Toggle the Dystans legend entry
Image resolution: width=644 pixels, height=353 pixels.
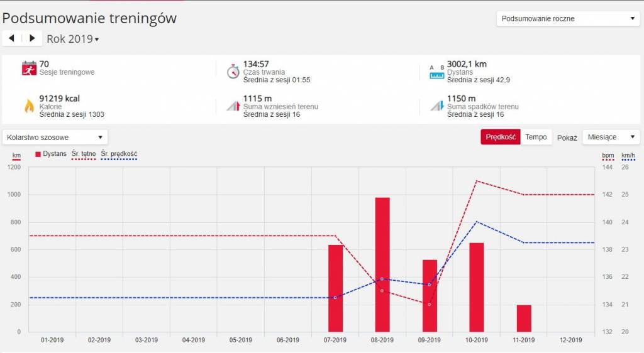click(51, 154)
